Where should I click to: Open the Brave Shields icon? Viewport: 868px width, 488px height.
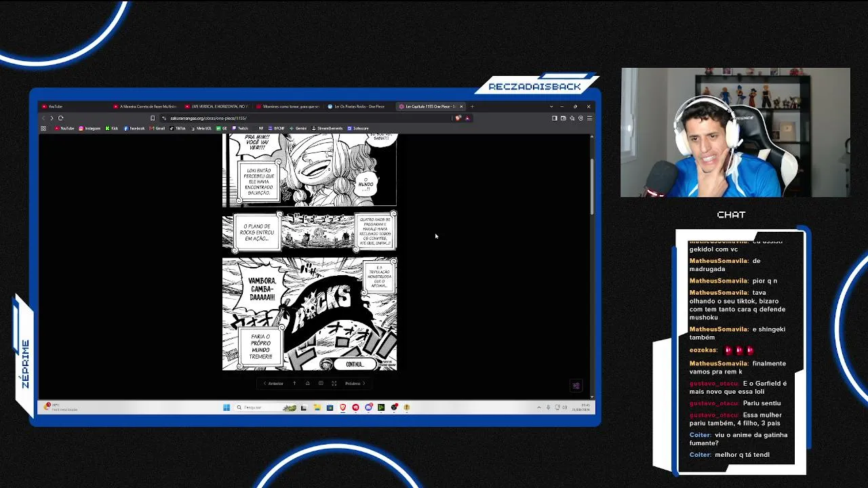pos(458,118)
